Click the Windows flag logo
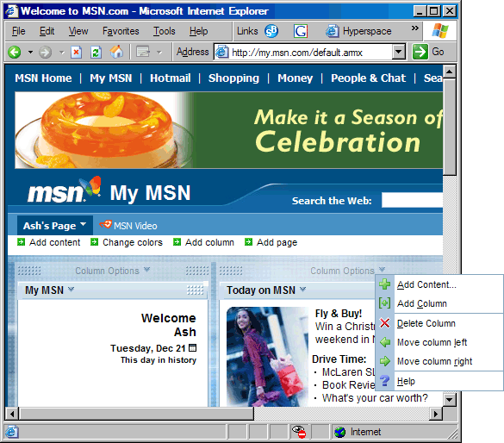The height and width of the screenshot is (443, 504). pyautogui.click(x=440, y=31)
